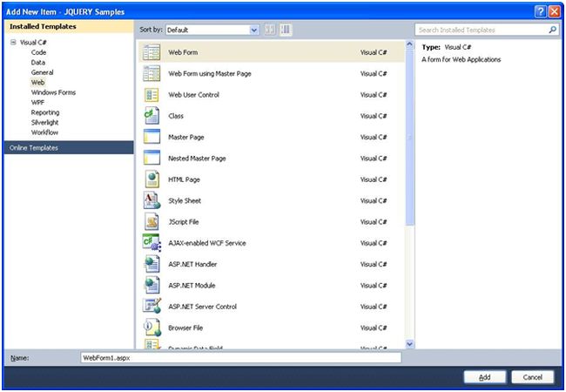Click the Name field with WebForm1.aspx

coord(240,358)
